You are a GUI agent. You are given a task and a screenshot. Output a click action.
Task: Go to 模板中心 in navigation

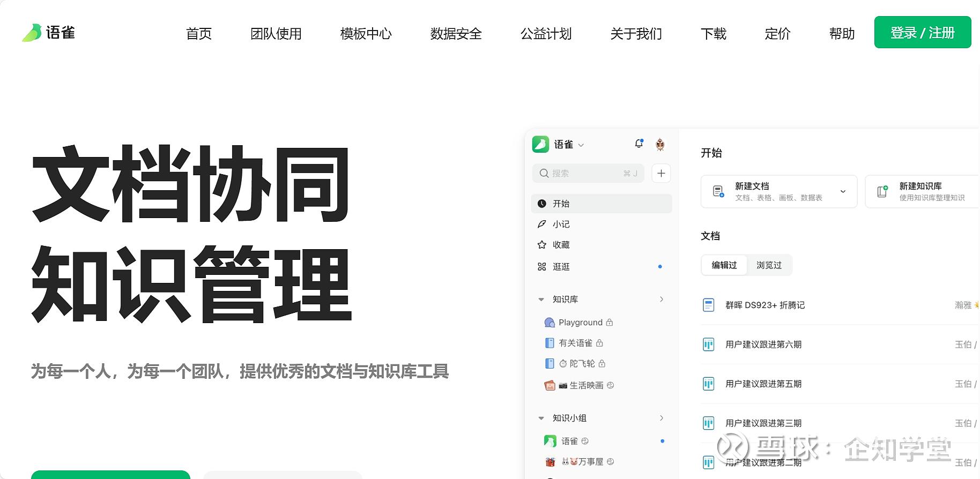(366, 34)
